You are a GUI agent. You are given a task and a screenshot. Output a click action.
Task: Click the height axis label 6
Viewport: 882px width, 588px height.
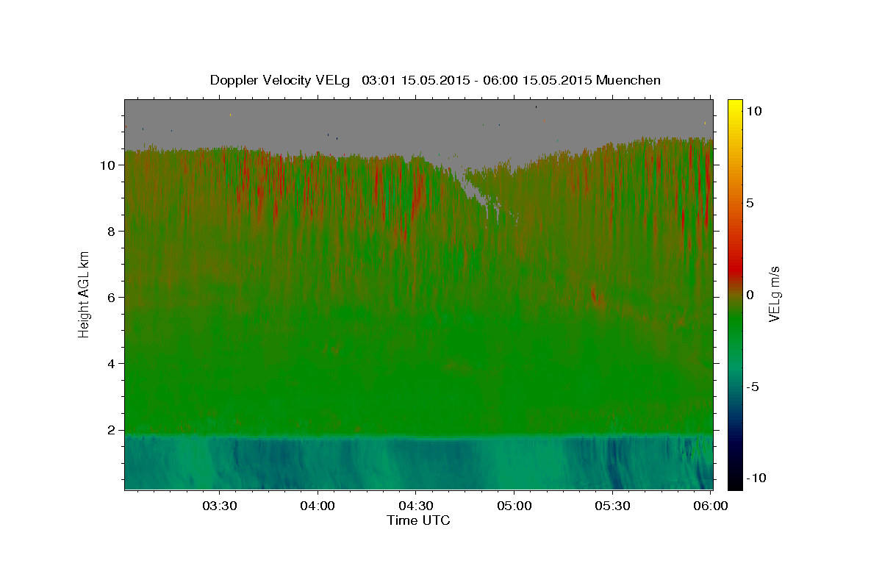pyautogui.click(x=112, y=298)
